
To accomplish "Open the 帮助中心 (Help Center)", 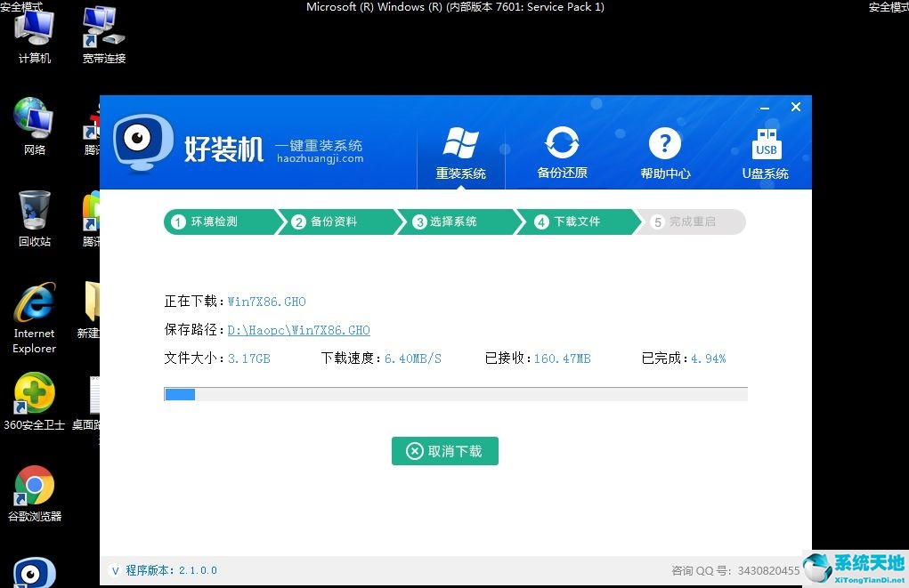I will click(665, 151).
